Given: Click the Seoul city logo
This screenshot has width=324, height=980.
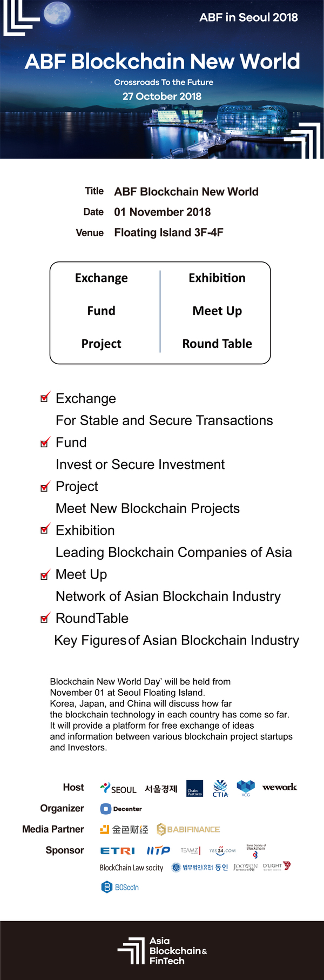Looking at the screenshot, I should (118, 789).
